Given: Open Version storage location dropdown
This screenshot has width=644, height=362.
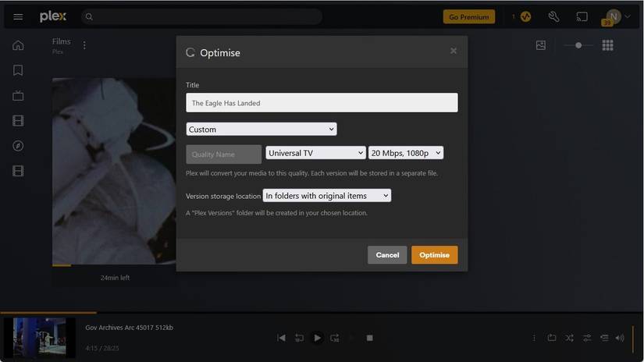Looking at the screenshot, I should pyautogui.click(x=327, y=196).
